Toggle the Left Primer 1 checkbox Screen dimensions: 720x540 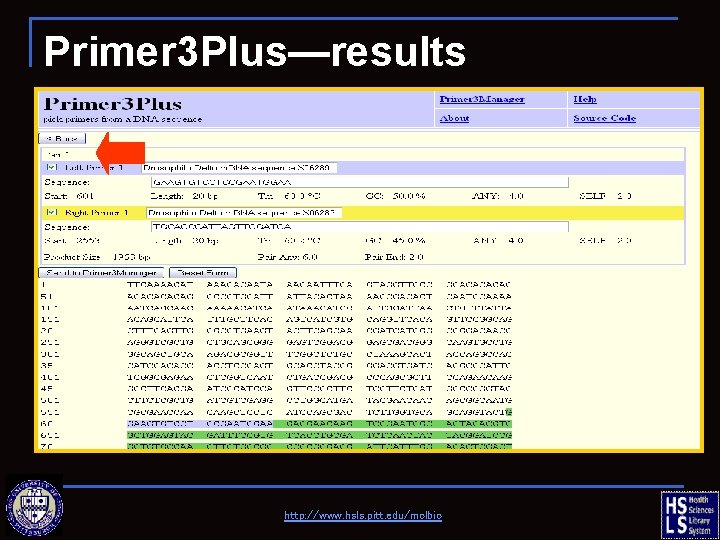pyautogui.click(x=52, y=168)
